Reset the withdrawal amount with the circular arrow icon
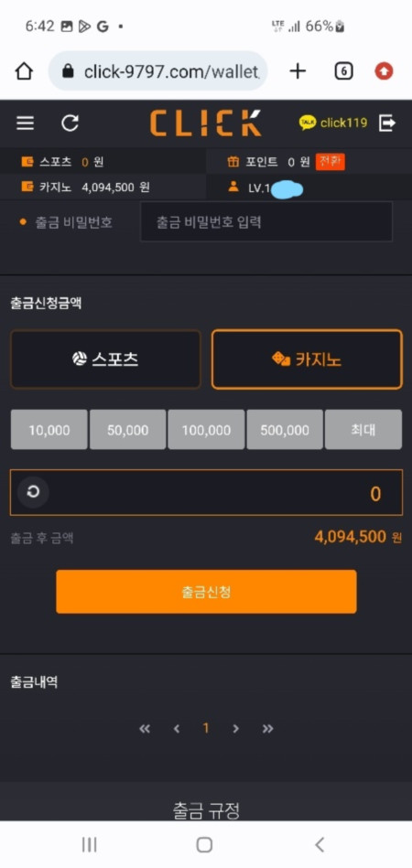The height and width of the screenshot is (868, 412). tap(33, 492)
